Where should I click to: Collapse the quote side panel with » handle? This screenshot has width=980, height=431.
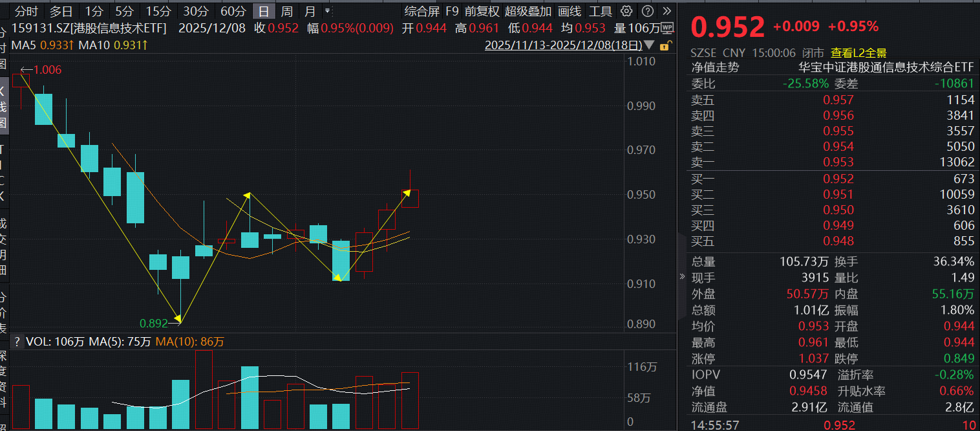[681, 276]
